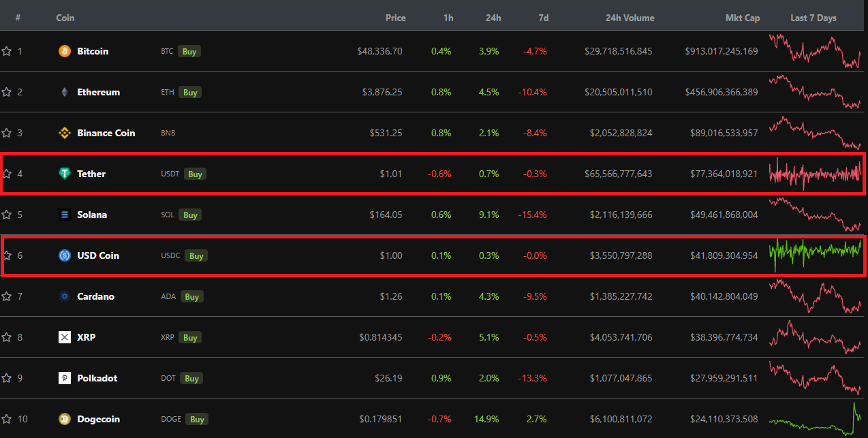This screenshot has width=868, height=438.
Task: Toggle the USD Coin favorite star
Action: [x=7, y=255]
